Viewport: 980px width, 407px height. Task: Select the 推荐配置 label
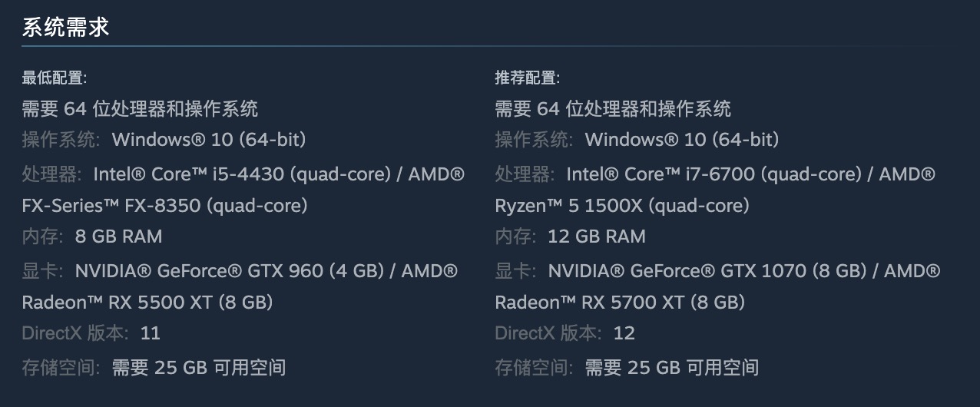pos(528,78)
